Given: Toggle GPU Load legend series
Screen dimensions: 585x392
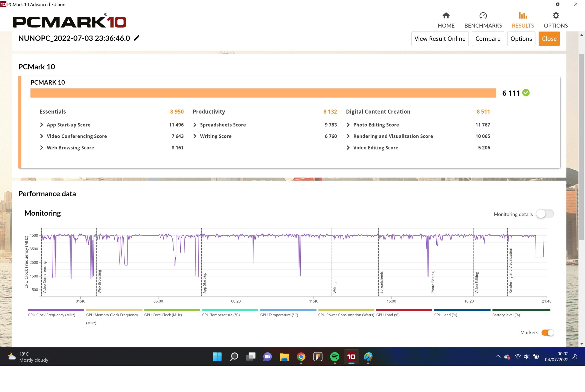Looking at the screenshot, I should [404, 313].
